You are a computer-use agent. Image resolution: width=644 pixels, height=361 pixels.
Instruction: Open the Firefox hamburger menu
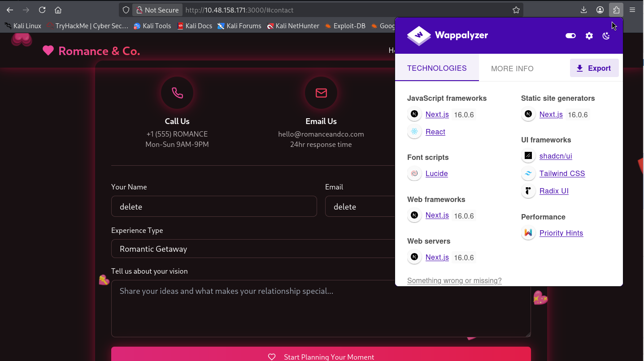(x=632, y=10)
